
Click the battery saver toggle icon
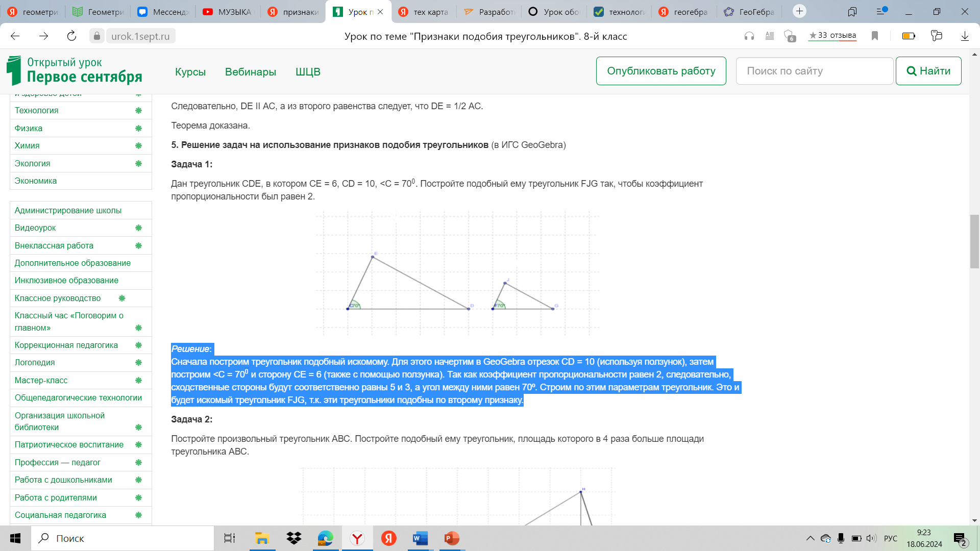pyautogui.click(x=909, y=36)
